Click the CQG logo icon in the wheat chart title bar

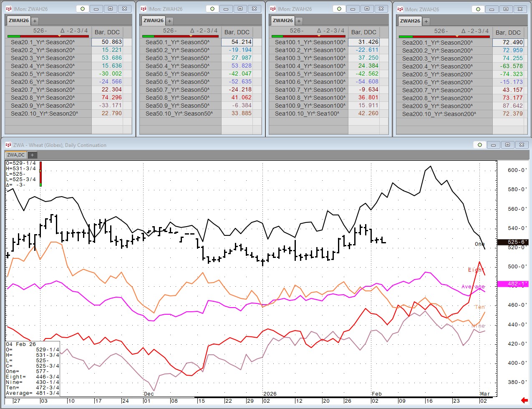[x=8, y=145]
